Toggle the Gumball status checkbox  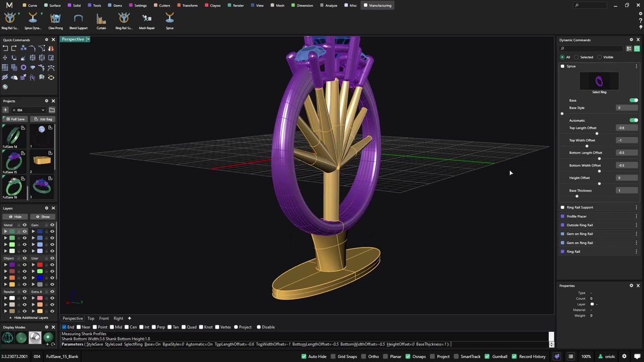pos(487,356)
